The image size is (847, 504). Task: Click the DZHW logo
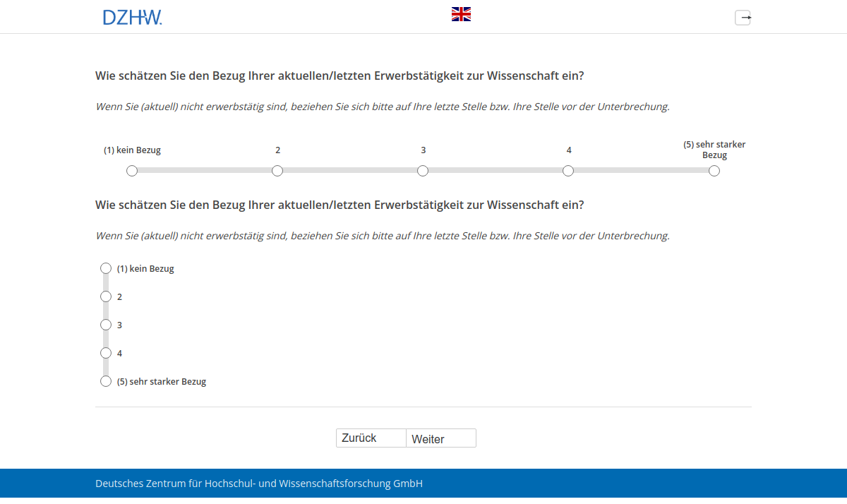(133, 16)
